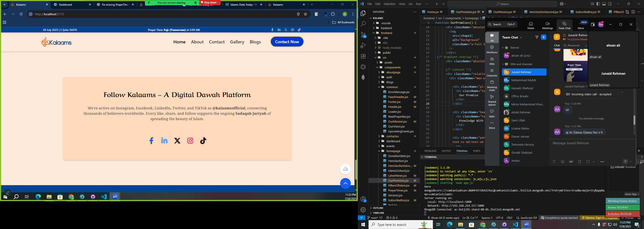This screenshot has height=229, width=644.
Task: Click the blue new chat plus button
Action: click(544, 37)
